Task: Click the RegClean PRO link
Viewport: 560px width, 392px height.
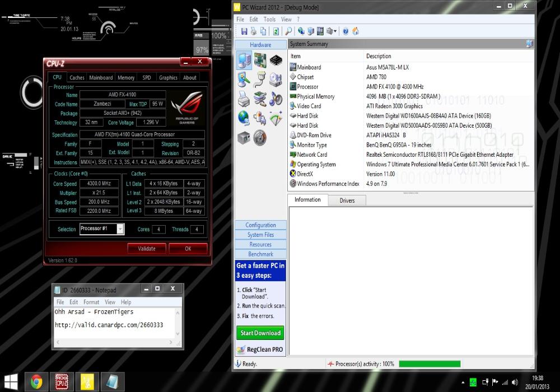Action: click(260, 349)
